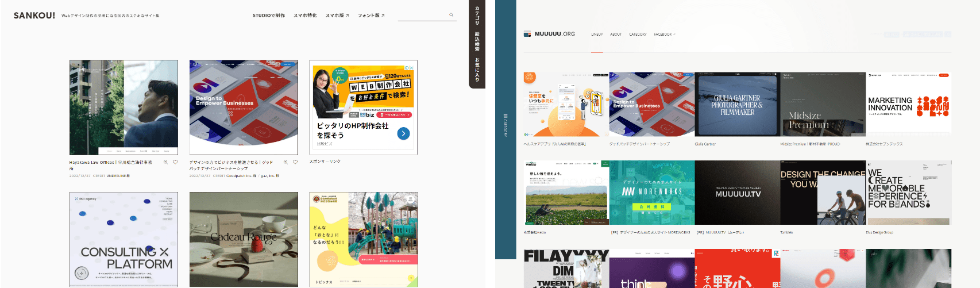
Task: Zoom icon under the Goodpatch design partnership card
Action: coord(285,162)
